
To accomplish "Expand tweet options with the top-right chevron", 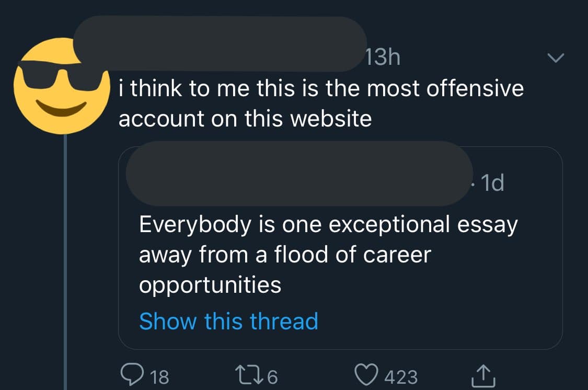I will coord(556,57).
